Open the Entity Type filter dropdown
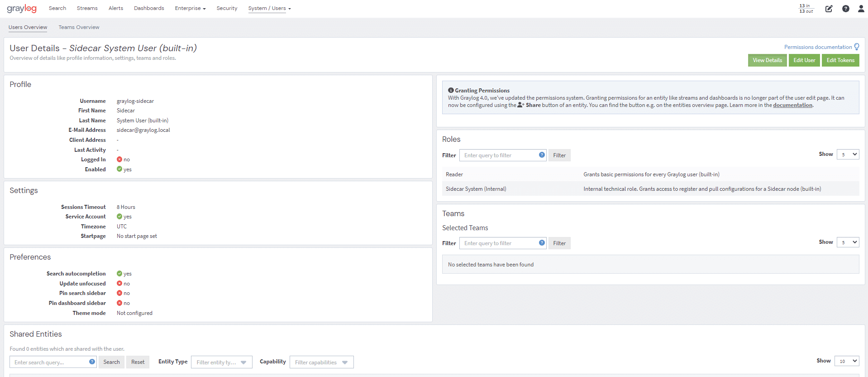Screen dimensions: 868x377 [221, 362]
